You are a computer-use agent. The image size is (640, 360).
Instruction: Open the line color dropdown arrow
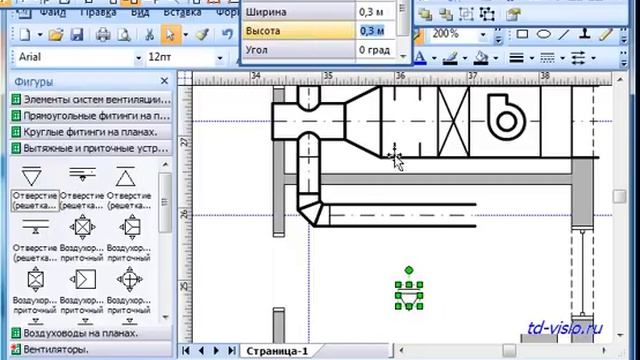[465, 58]
